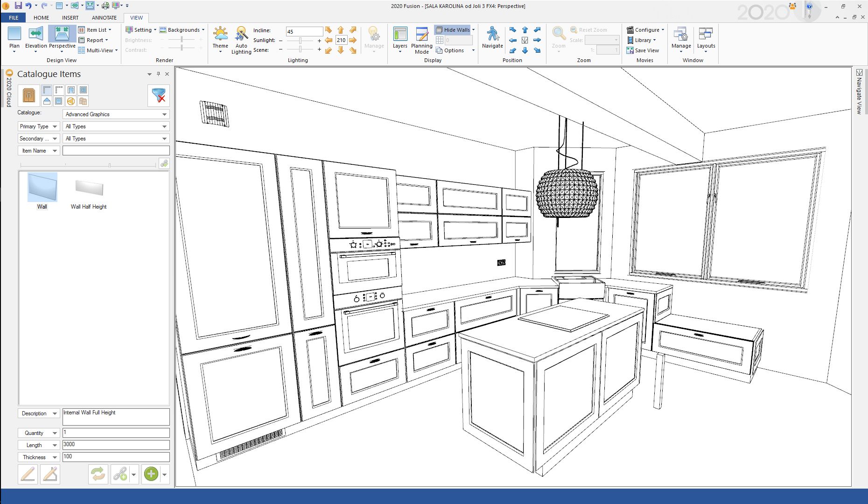Viewport: 868px width, 504px height.
Task: Open the Primary Type filter dropdown
Action: click(39, 126)
